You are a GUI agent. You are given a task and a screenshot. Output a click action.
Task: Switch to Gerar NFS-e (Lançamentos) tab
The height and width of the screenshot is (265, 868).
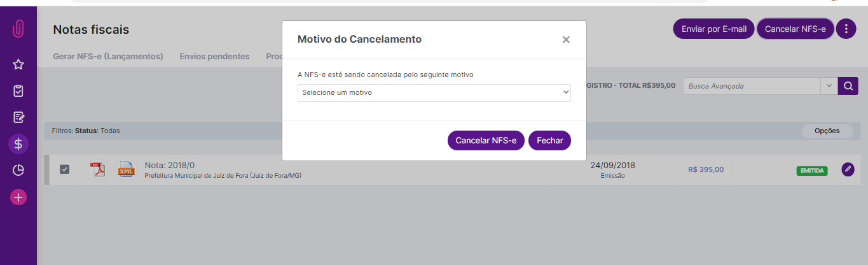pos(108,56)
